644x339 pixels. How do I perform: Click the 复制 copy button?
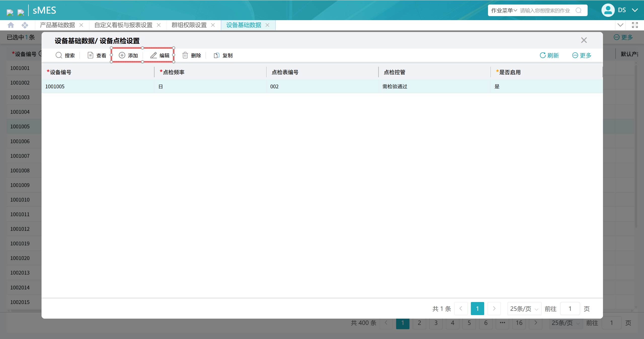(x=223, y=55)
